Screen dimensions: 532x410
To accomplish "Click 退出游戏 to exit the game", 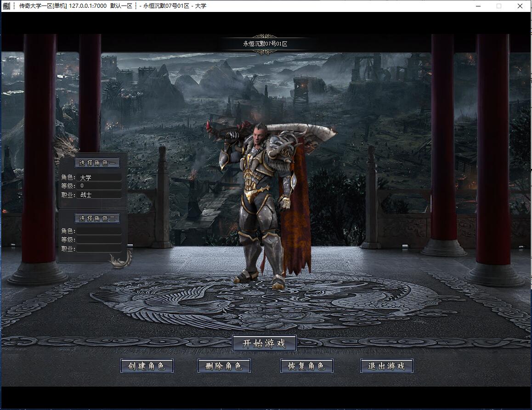I will [x=386, y=366].
